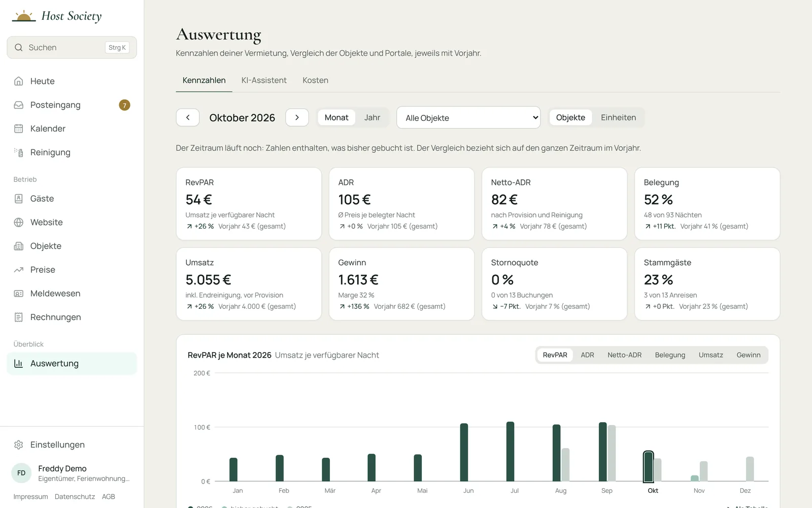Click the search magnifier icon

click(19, 47)
